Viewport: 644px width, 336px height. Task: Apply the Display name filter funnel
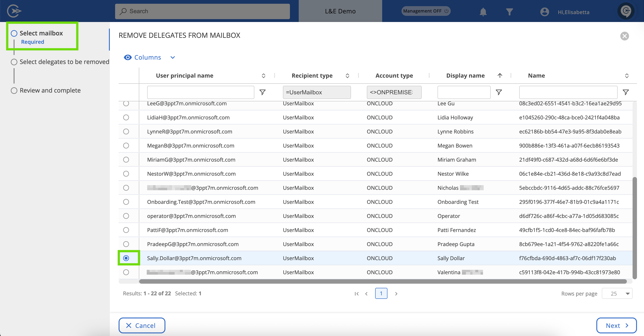click(499, 92)
